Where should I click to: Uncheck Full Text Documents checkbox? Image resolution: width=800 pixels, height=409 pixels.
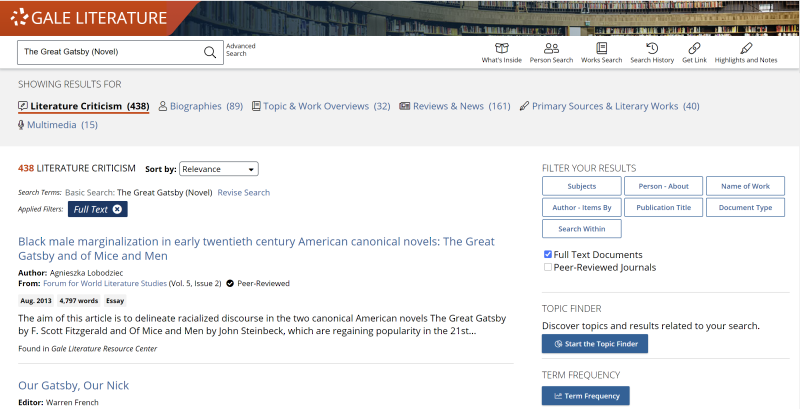548,254
